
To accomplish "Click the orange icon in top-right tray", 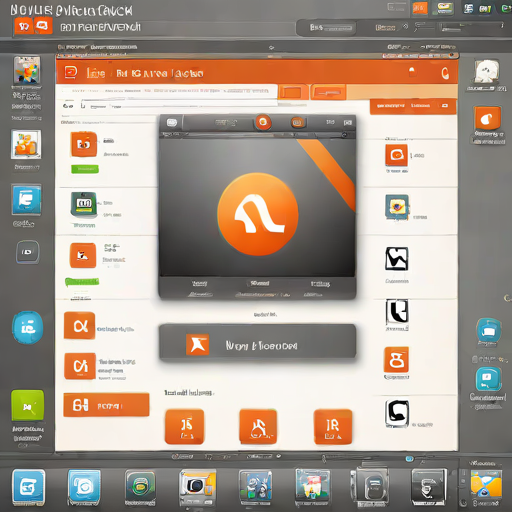I will pyautogui.click(x=420, y=8).
